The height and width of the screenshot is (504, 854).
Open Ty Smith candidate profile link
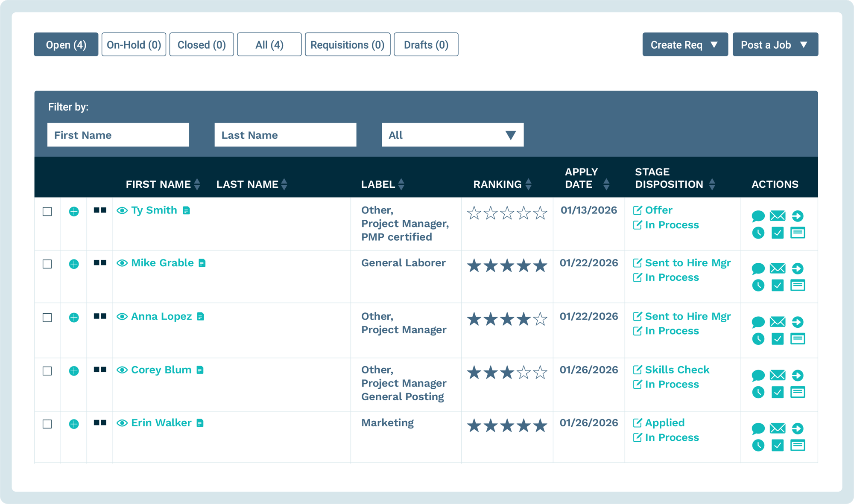(x=154, y=210)
